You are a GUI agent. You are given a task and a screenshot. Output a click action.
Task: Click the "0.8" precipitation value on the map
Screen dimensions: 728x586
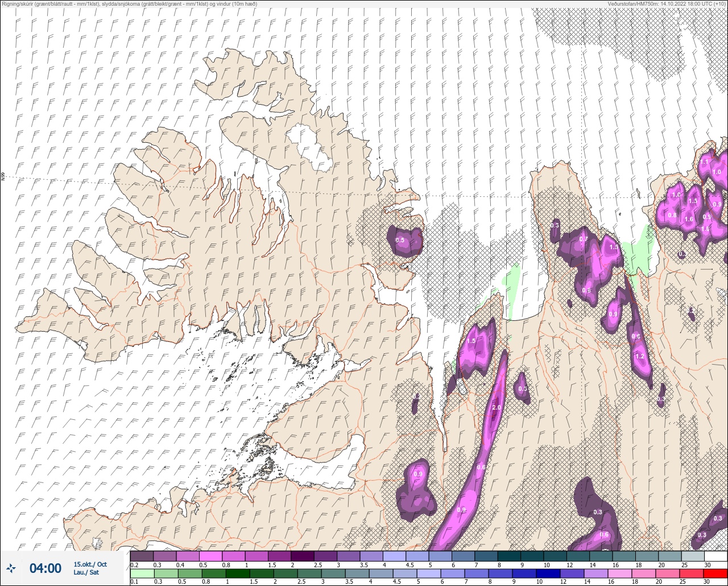tap(672, 215)
